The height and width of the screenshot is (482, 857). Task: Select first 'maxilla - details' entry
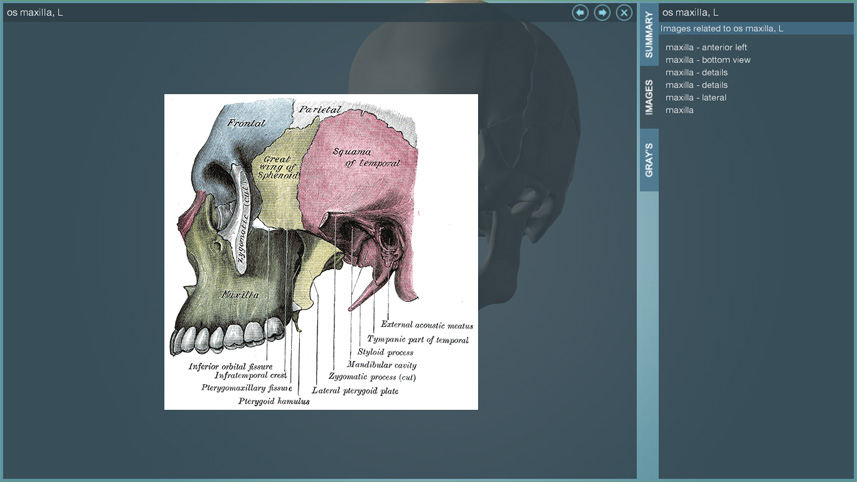pos(696,73)
